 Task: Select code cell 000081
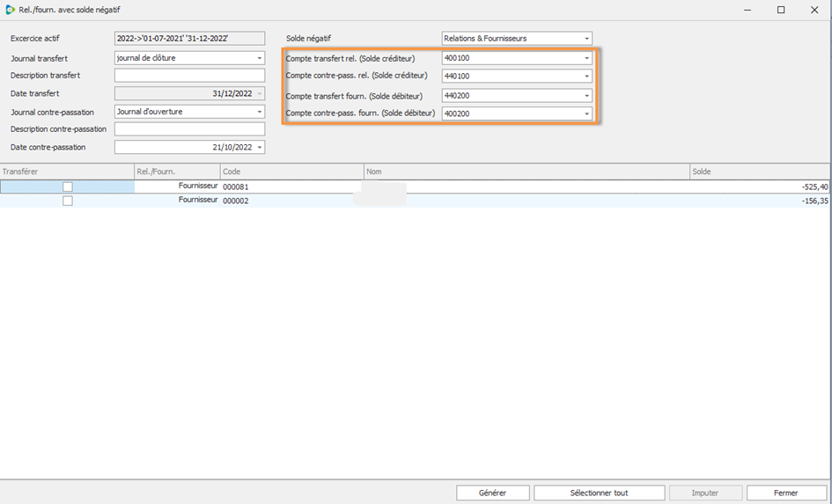[x=291, y=186]
